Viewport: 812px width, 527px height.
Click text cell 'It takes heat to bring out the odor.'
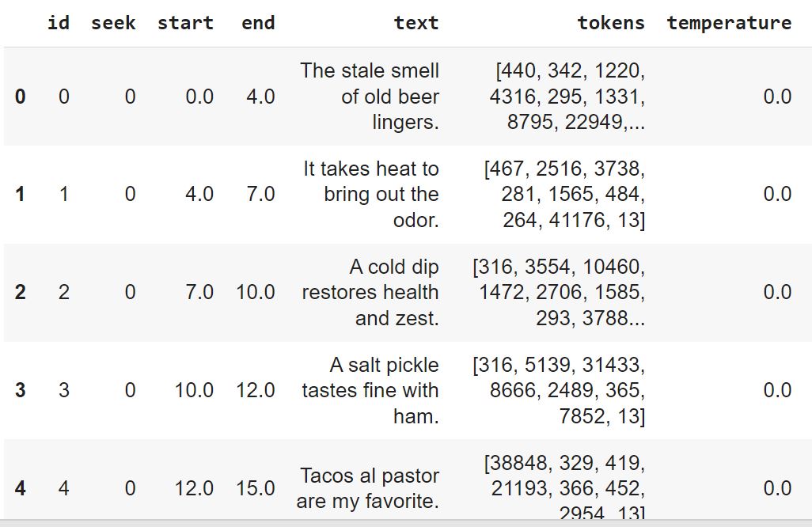371,194
